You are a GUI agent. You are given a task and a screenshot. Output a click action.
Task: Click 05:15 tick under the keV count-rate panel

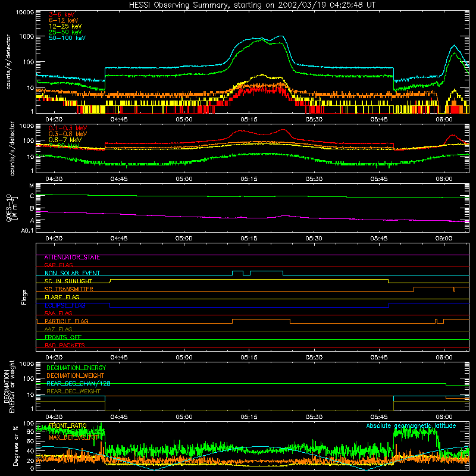click(x=249, y=120)
